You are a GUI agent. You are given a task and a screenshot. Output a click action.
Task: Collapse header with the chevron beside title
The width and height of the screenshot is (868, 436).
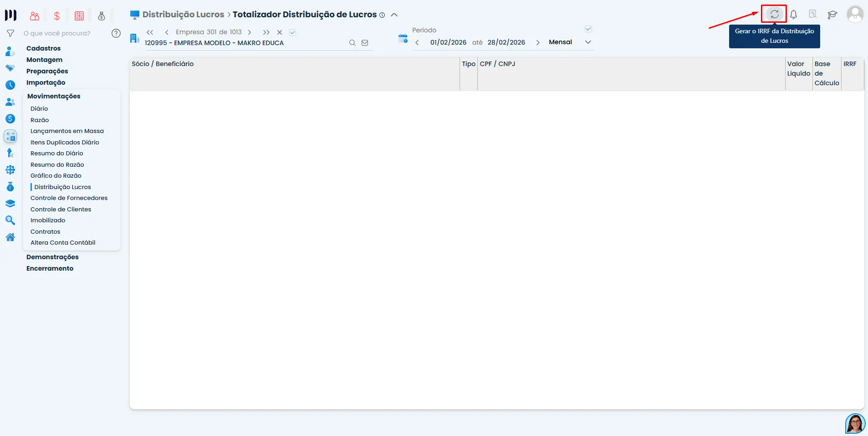[394, 15]
